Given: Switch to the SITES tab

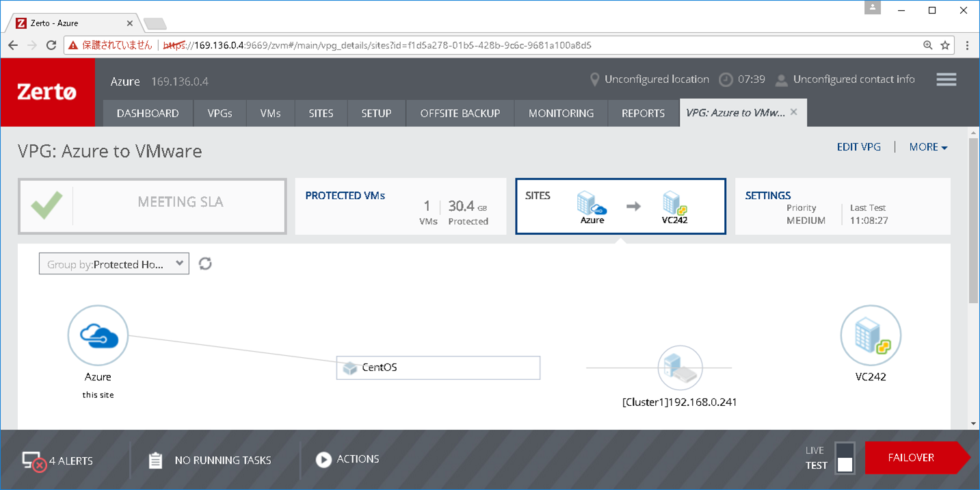Looking at the screenshot, I should pos(321,114).
